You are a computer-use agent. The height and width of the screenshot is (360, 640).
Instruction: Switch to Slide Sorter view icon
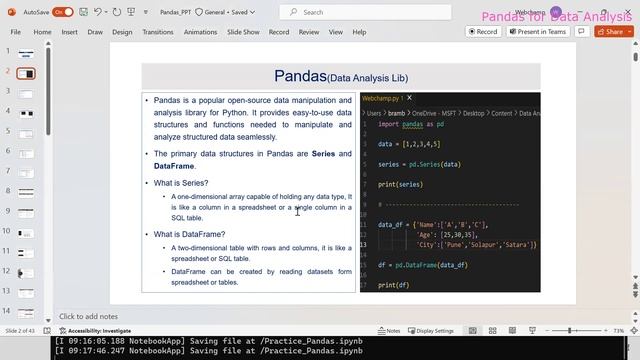coord(493,331)
